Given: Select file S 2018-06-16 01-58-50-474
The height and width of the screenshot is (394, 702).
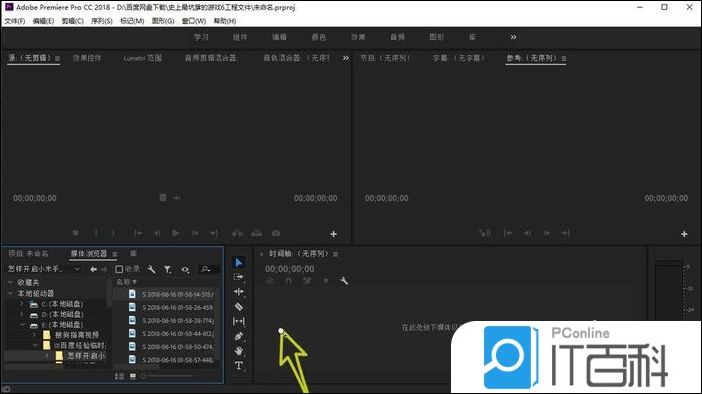Looking at the screenshot, I should coord(178,347).
